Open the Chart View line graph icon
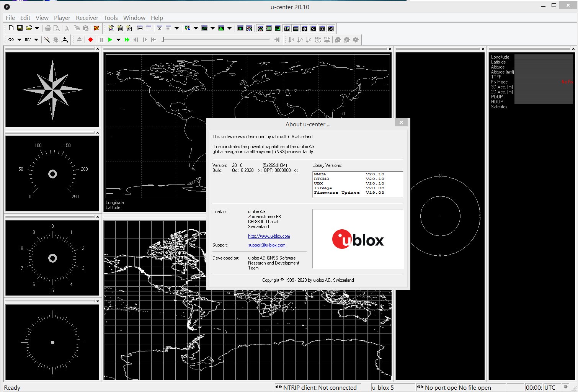Screen dimensions: 578x392 204,28
